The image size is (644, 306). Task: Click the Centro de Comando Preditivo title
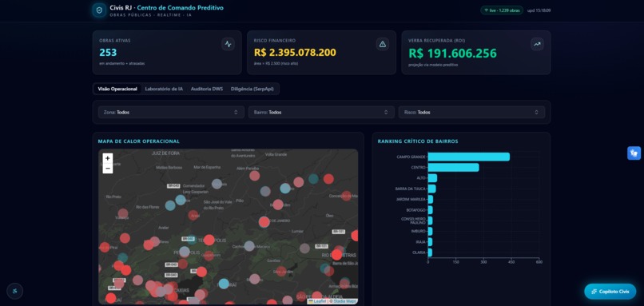tap(181, 7)
